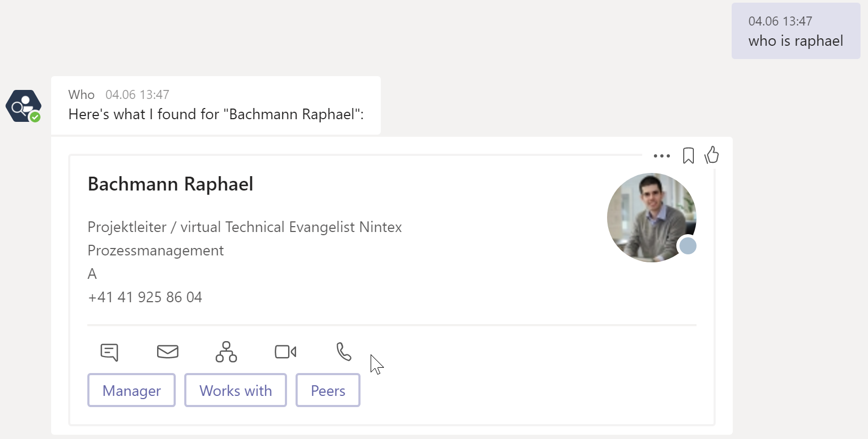Open the Who bot avatar

[24, 106]
